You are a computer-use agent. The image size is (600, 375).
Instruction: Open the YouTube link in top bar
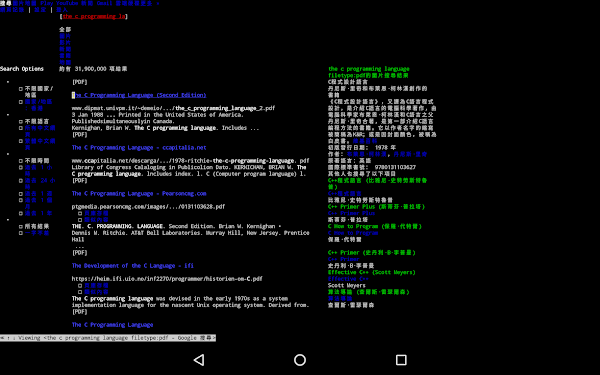click(x=67, y=3)
